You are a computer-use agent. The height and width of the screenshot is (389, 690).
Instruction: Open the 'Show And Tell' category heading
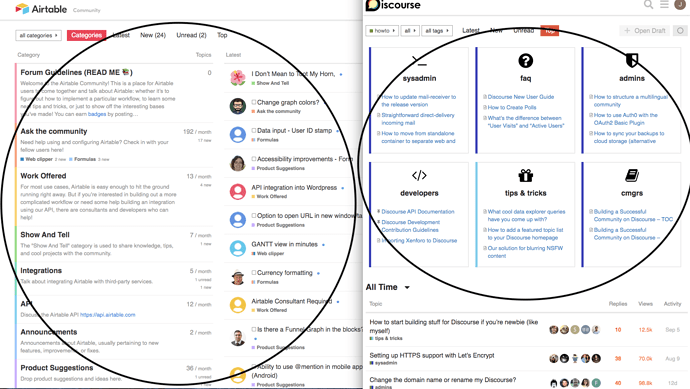pyautogui.click(x=45, y=235)
